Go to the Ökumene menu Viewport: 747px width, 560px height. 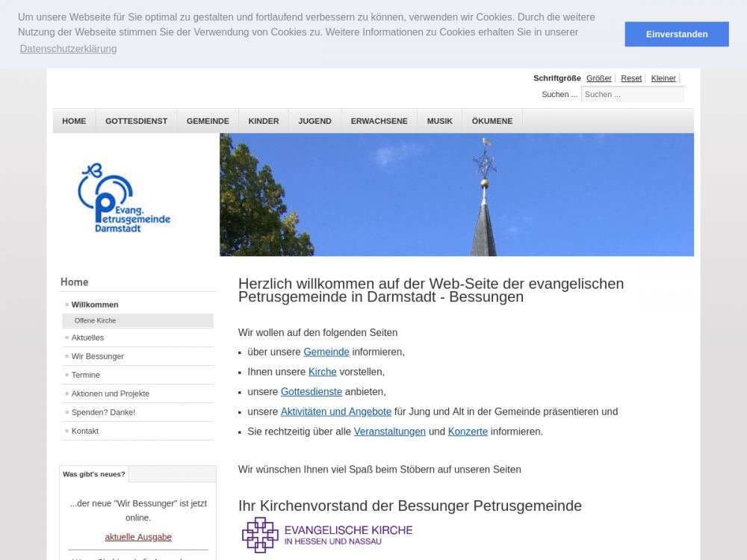coord(492,121)
